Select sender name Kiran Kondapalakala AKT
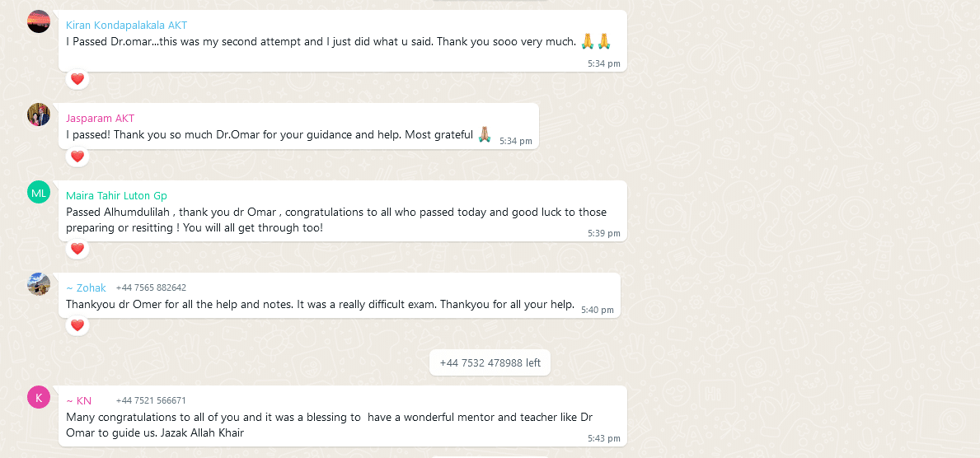The width and height of the screenshot is (980, 458). coord(126,26)
